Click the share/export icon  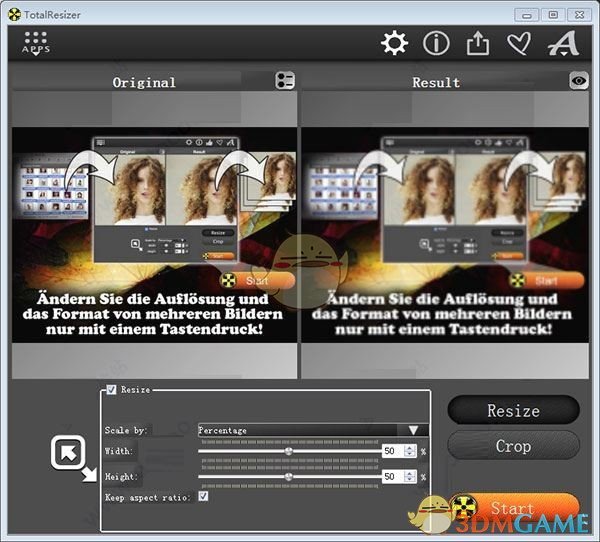point(478,43)
